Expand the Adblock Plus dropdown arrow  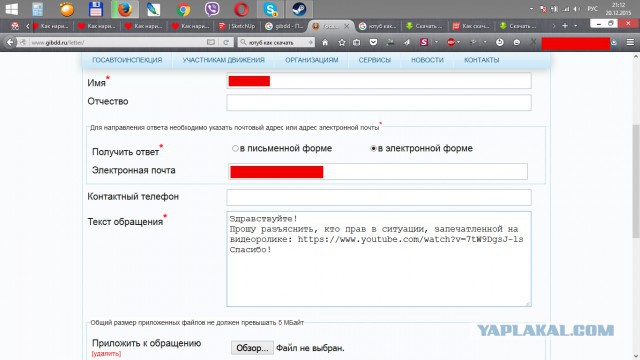[x=459, y=42]
